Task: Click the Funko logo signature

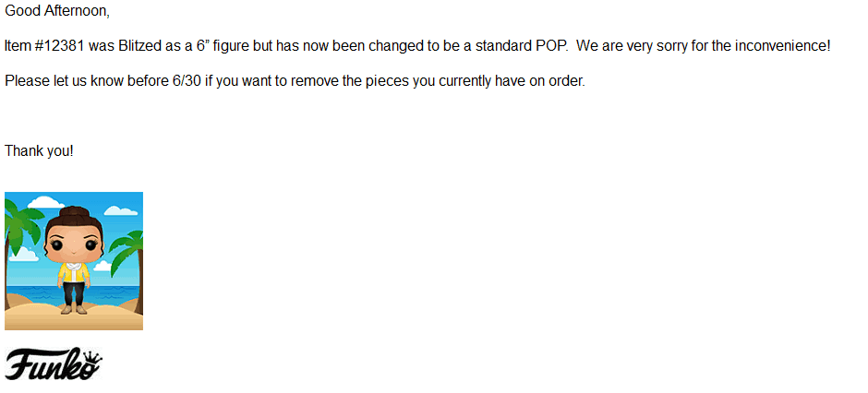Action: tap(54, 363)
